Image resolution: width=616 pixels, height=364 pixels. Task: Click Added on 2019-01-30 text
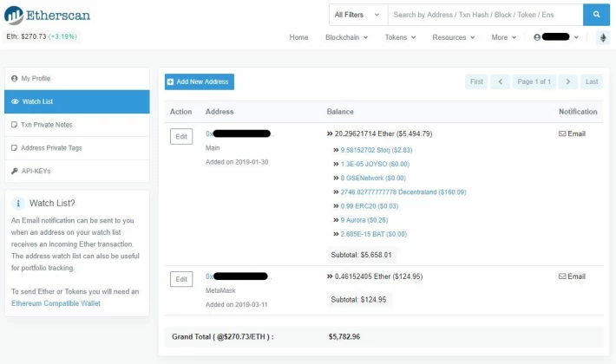237,162
